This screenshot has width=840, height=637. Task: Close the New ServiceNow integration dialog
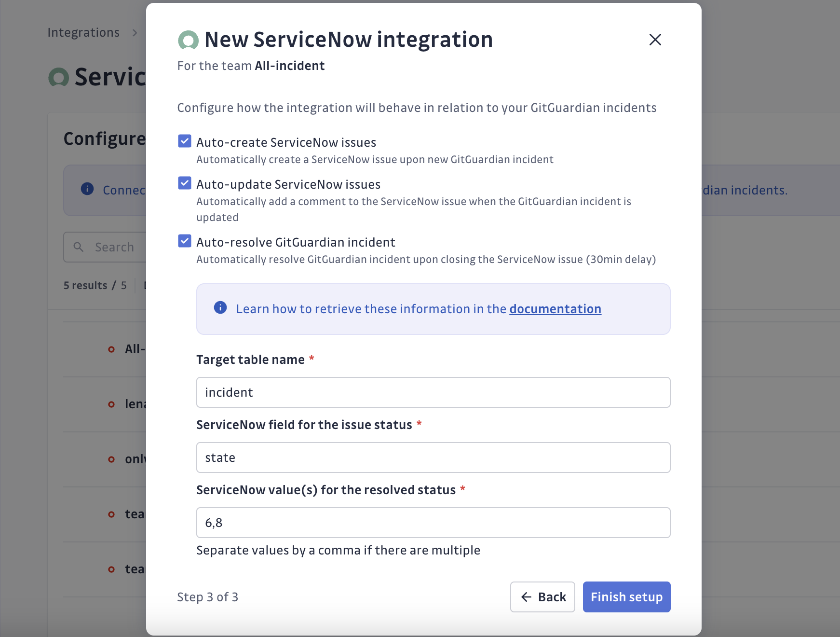[x=655, y=40]
